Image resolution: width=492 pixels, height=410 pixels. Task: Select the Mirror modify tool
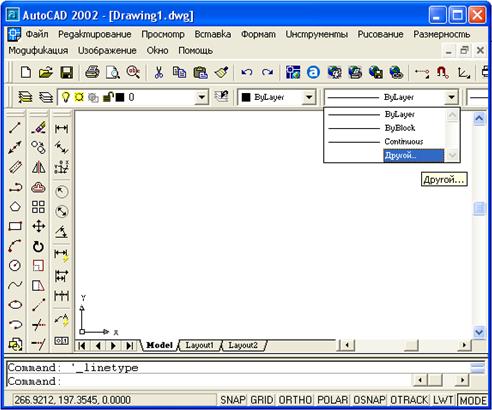pyautogui.click(x=39, y=167)
